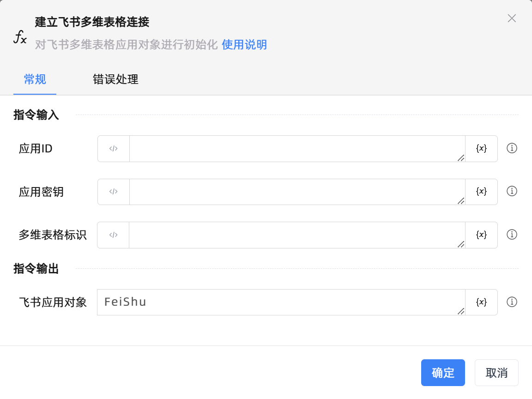Switch to the 错误处理 tab
Screen dimensions: 532x399
(x=115, y=79)
